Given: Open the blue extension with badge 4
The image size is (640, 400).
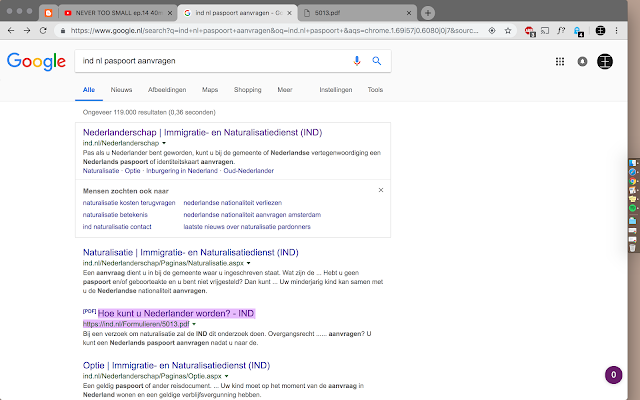Looking at the screenshot, I should coord(578,31).
